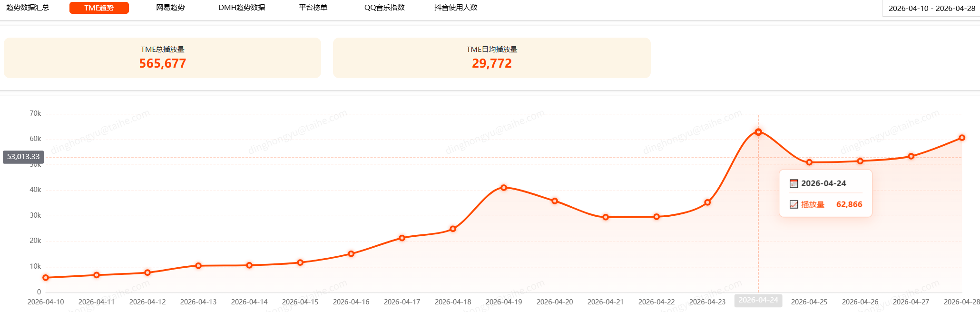Screen dimensions: 980x312
Task: Open the 趋势数据汇总 tab
Action: point(28,8)
